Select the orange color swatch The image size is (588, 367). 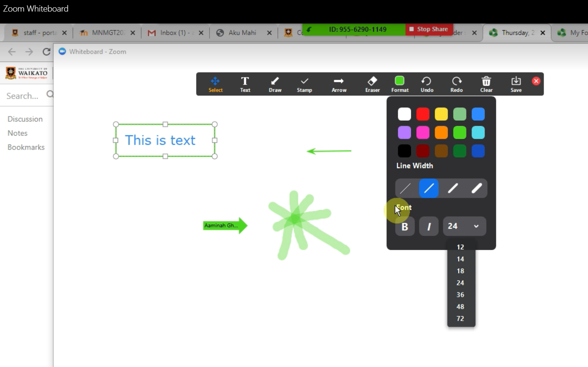(441, 133)
